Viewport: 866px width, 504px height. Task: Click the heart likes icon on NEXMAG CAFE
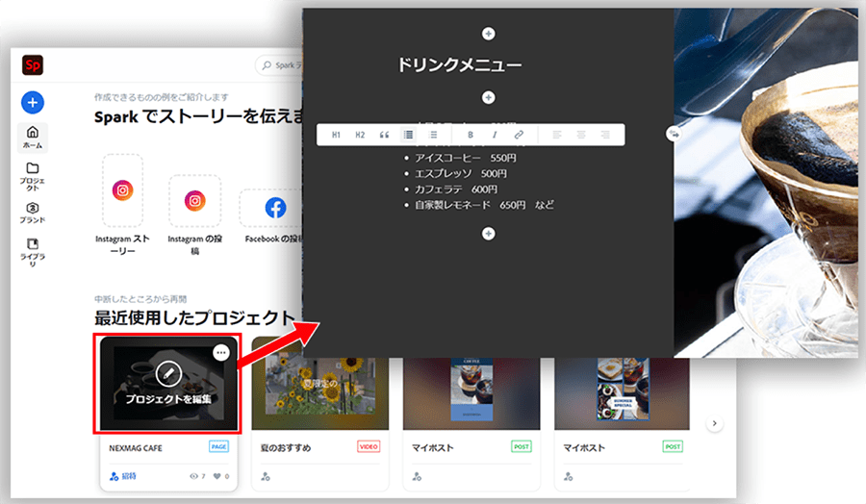point(217,476)
